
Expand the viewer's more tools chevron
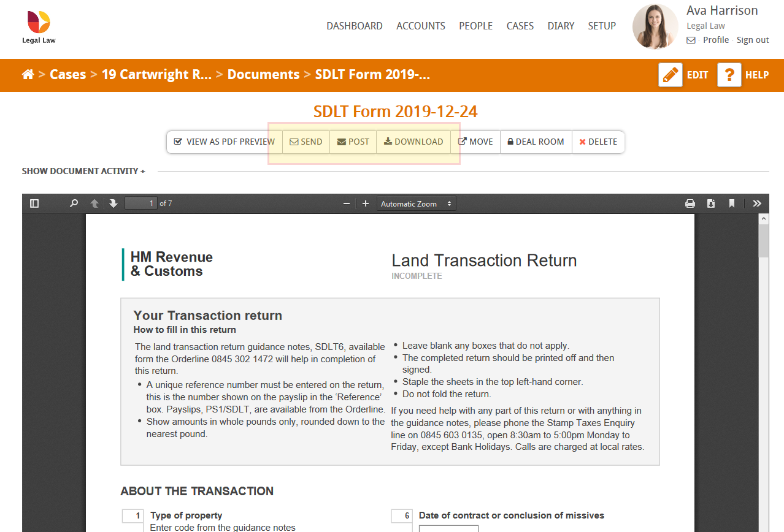pos(756,203)
